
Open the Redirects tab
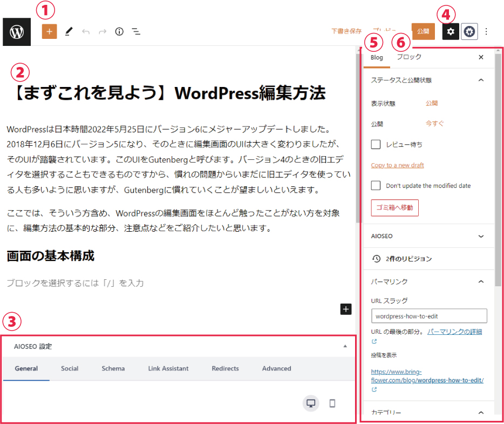click(226, 369)
